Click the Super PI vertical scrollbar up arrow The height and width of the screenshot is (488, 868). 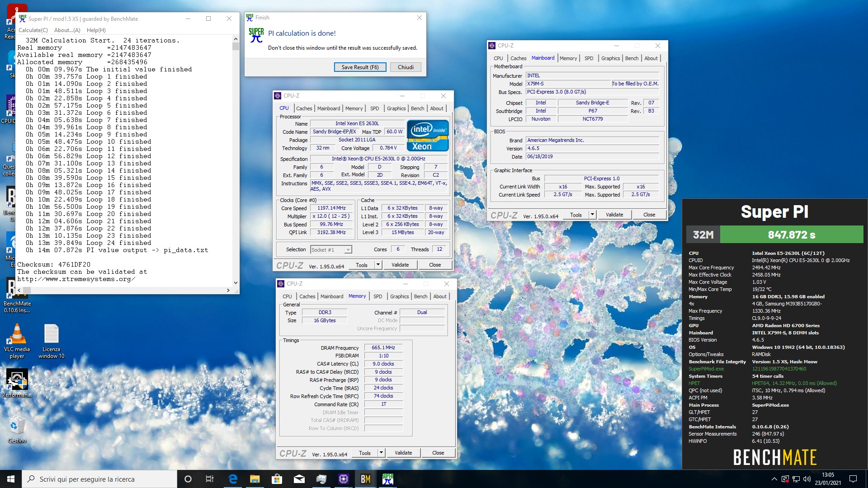pyautogui.click(x=236, y=39)
